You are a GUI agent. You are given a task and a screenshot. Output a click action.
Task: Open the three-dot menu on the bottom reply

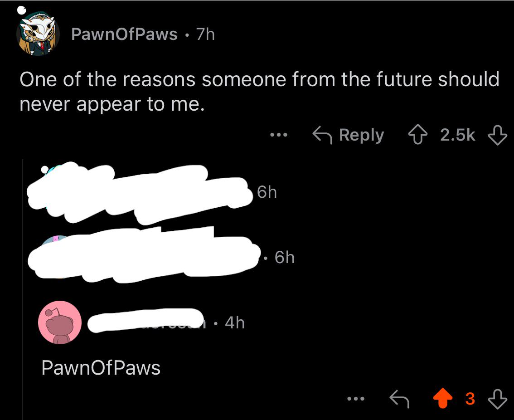point(356,399)
